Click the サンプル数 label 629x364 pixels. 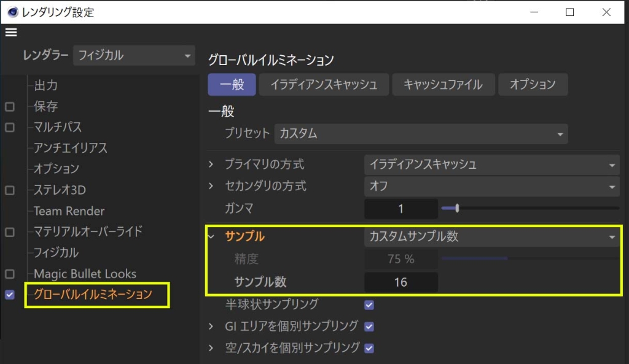pos(260,282)
